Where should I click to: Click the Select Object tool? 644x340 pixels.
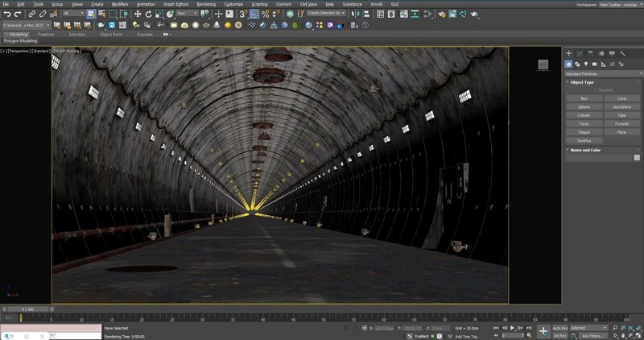point(91,14)
